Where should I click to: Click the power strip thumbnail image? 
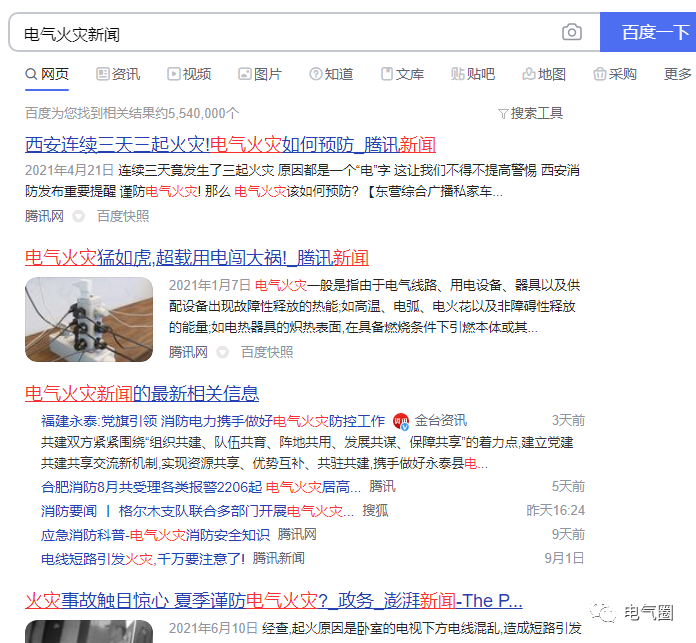89,320
